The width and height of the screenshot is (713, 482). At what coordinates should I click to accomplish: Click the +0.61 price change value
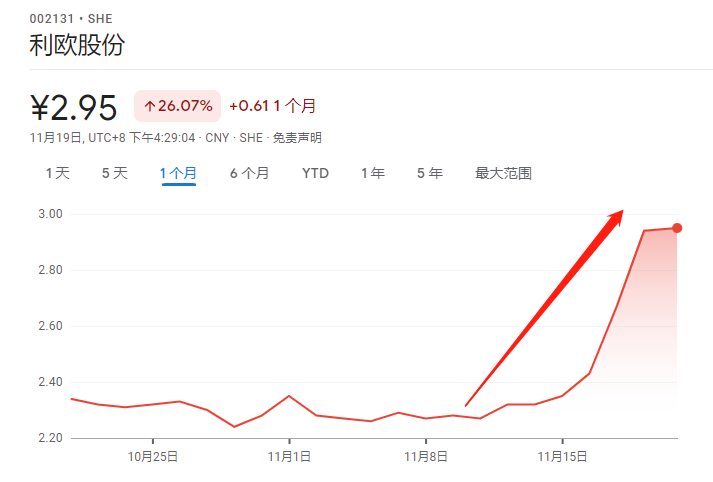tap(248, 106)
